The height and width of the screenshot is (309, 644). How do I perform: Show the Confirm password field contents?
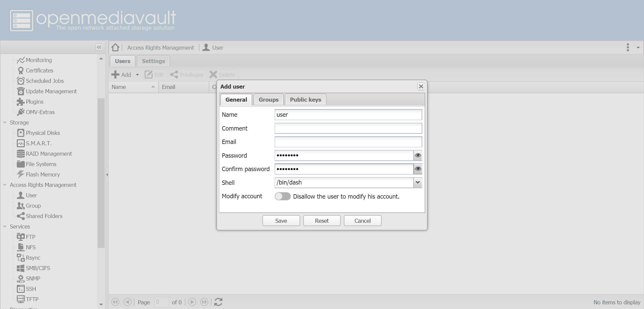tap(418, 169)
